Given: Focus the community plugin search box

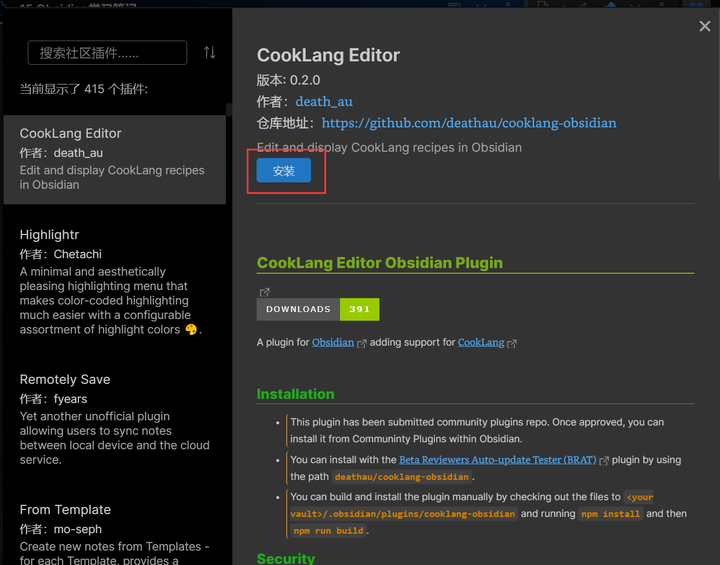Looking at the screenshot, I should pos(107,53).
